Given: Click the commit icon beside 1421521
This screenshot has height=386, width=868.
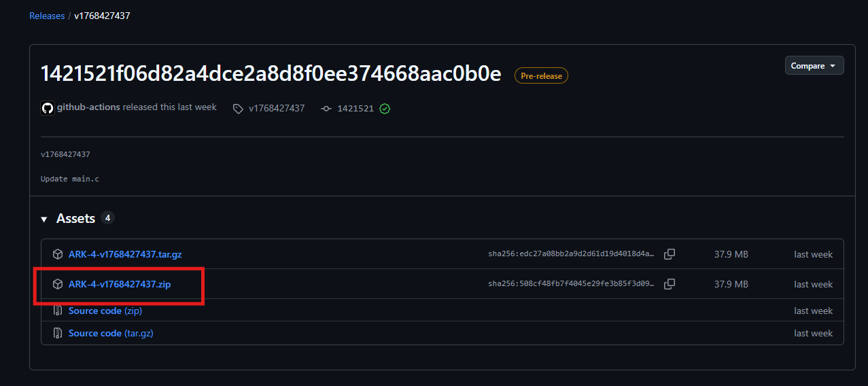Looking at the screenshot, I should coord(326,109).
